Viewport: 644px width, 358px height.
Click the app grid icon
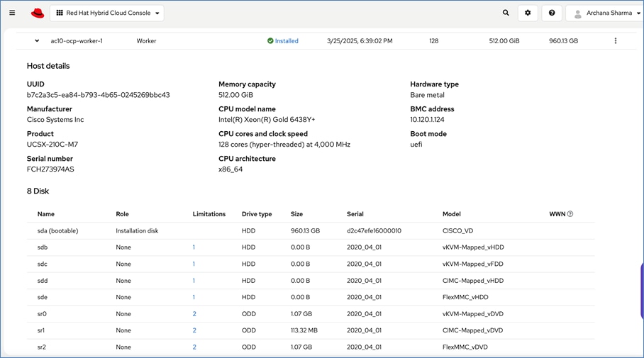[x=60, y=13]
